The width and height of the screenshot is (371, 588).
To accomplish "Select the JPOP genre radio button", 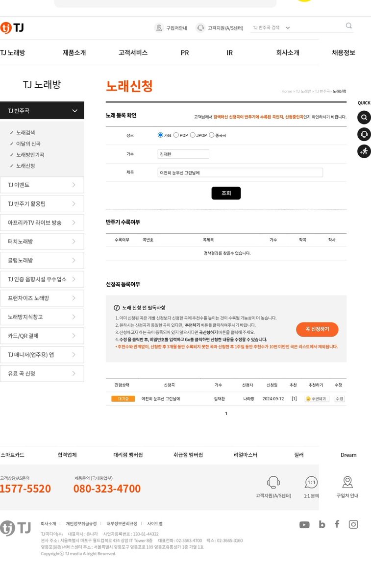I will tap(193, 135).
